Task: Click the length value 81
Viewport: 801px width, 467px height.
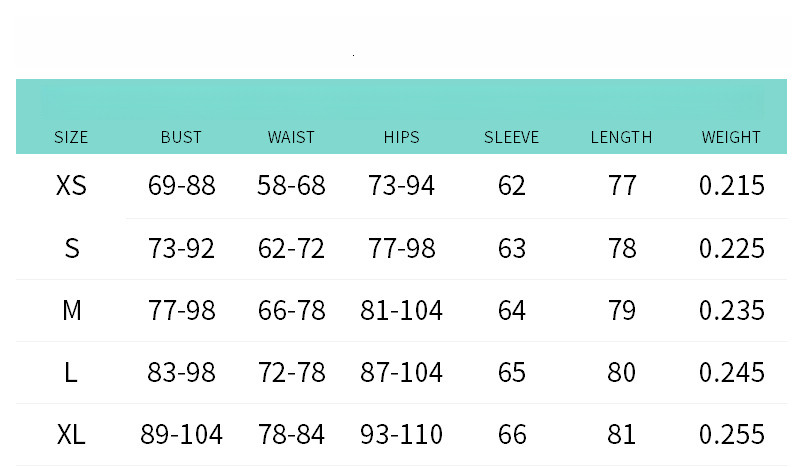Action: point(621,435)
